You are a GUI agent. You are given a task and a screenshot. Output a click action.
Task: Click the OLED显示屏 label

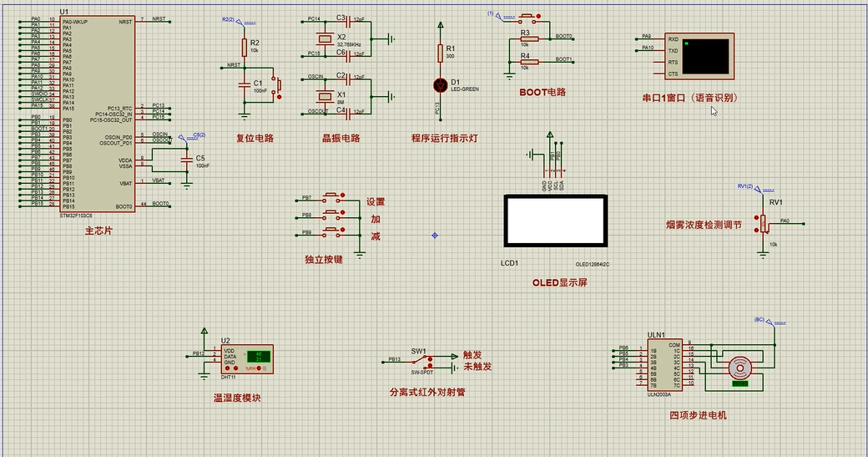[x=560, y=282]
